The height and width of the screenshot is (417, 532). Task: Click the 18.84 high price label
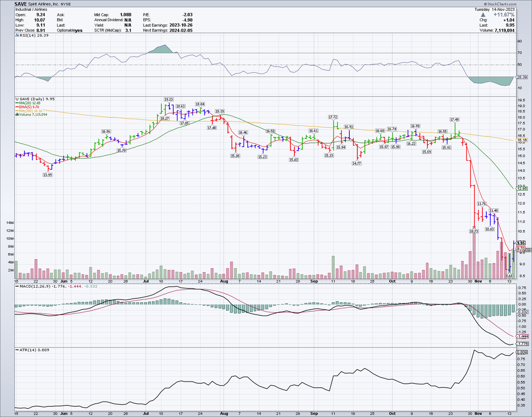pos(200,104)
